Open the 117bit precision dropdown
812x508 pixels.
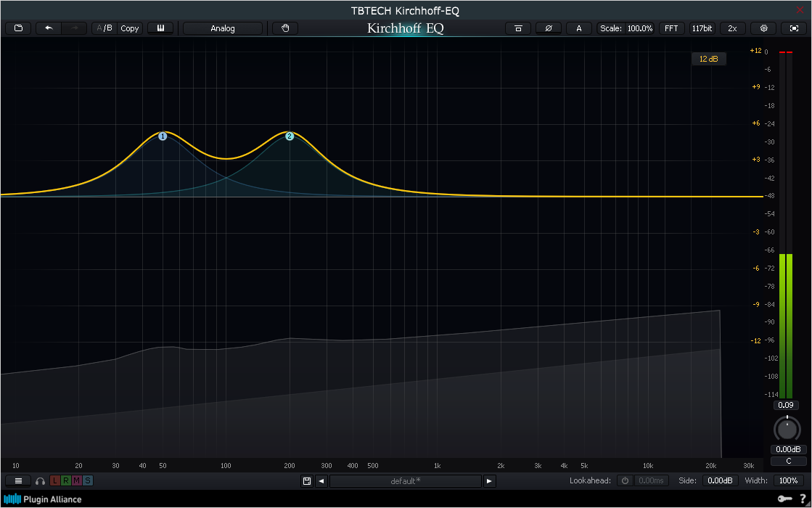coord(702,28)
